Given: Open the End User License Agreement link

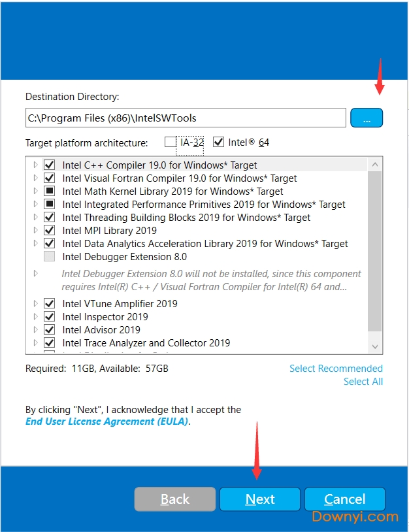Looking at the screenshot, I should [107, 422].
